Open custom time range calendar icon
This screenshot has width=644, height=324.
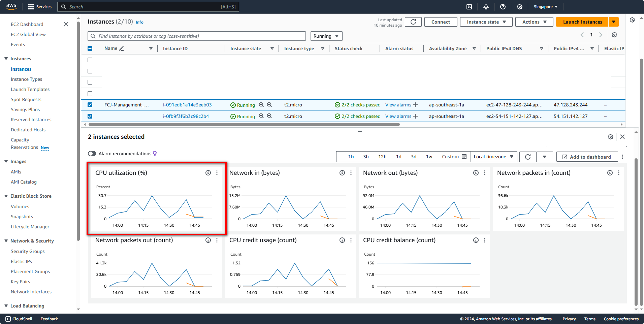click(x=464, y=157)
